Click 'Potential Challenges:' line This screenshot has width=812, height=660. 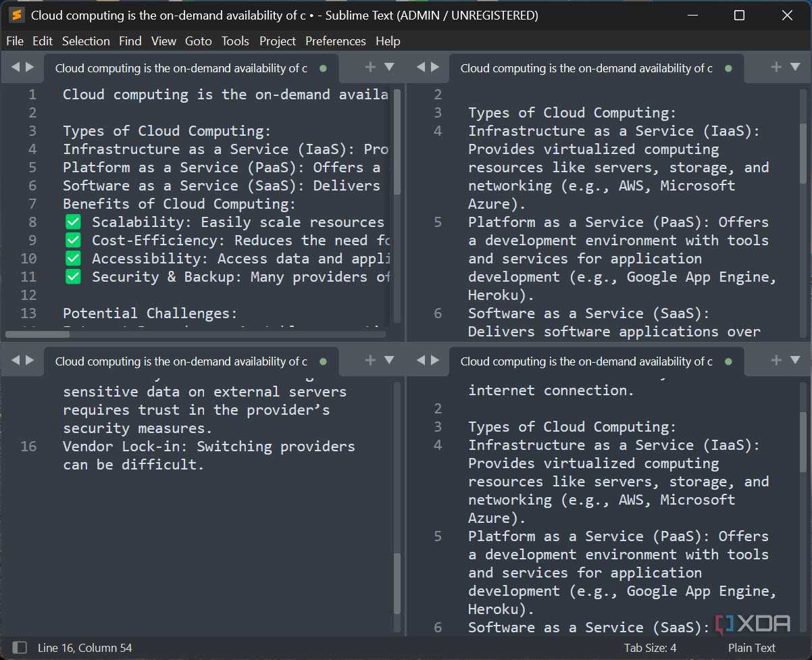(150, 313)
